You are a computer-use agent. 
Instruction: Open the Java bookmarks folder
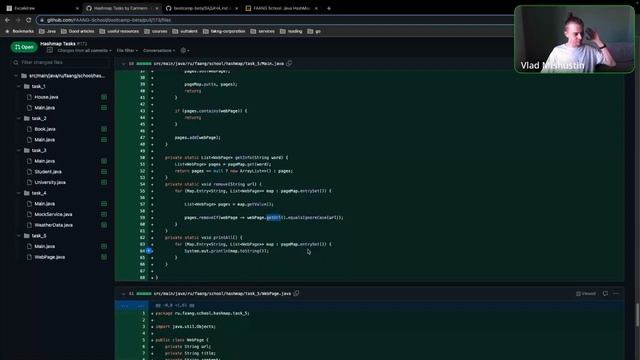pos(47,31)
